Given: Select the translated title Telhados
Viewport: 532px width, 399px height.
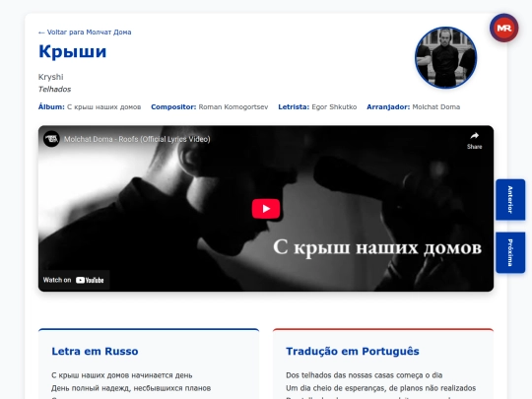Looking at the screenshot, I should [x=54, y=90].
